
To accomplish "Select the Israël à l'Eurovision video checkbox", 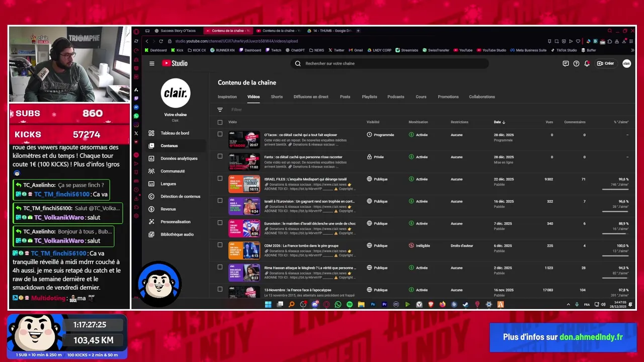I will pos(220,201).
